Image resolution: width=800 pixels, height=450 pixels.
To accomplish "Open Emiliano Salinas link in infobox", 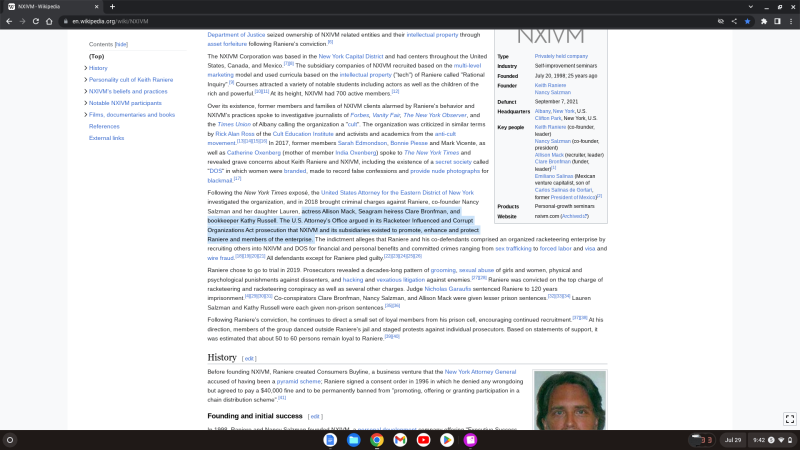I will click(554, 177).
